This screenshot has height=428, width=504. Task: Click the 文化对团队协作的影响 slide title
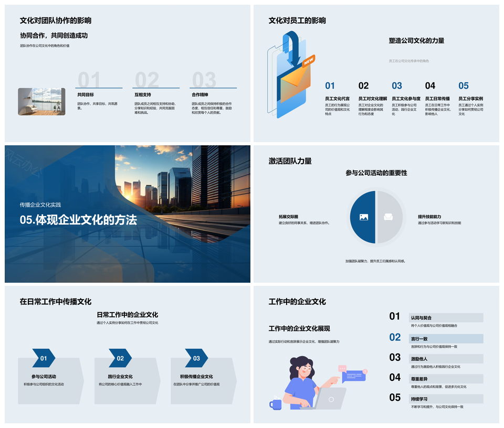[x=56, y=20]
